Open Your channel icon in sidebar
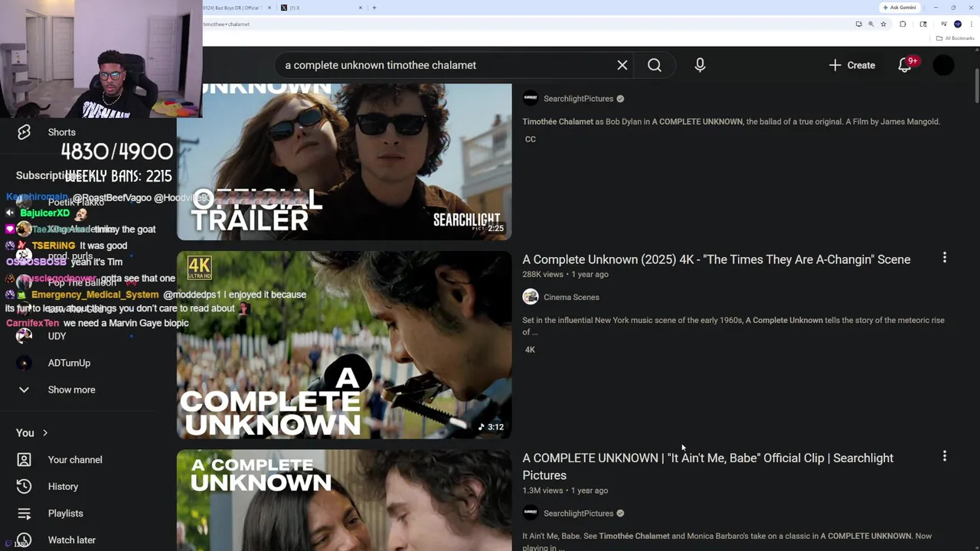980x551 pixels. (24, 460)
